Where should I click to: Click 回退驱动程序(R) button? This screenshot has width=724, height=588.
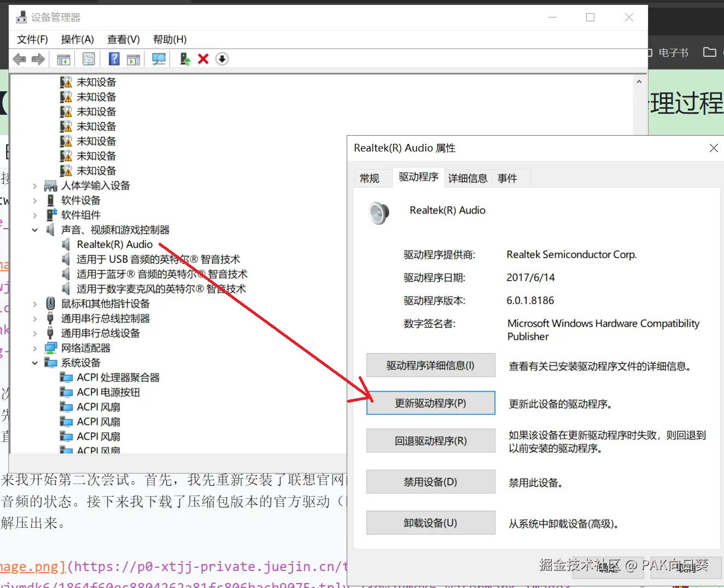430,441
